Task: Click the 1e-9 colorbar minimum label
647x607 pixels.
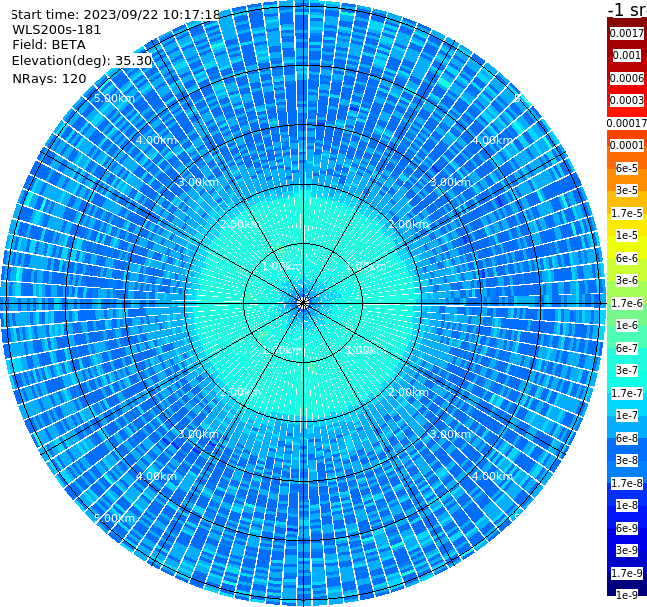Action: tap(627, 595)
